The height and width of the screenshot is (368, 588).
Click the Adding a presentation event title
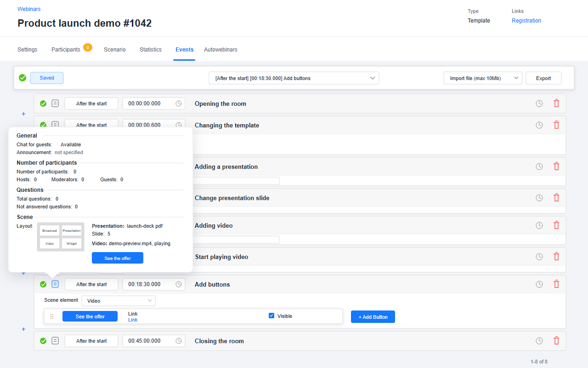[226, 167]
